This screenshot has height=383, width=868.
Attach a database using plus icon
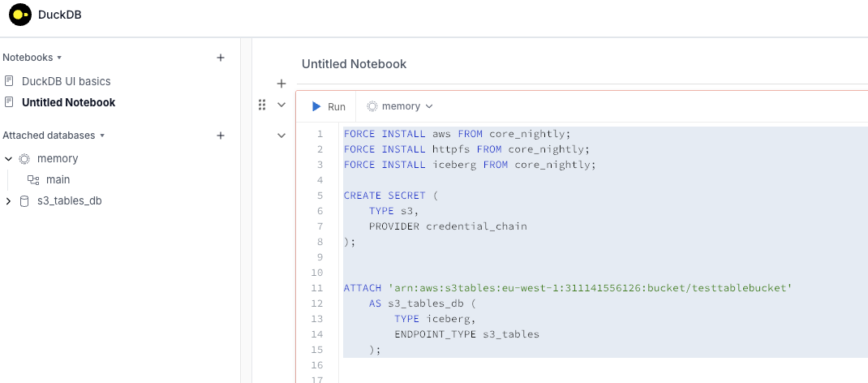[221, 136]
